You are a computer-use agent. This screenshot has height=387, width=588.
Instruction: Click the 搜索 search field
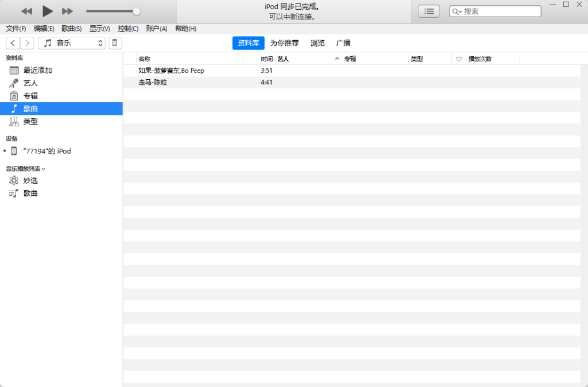coord(500,11)
